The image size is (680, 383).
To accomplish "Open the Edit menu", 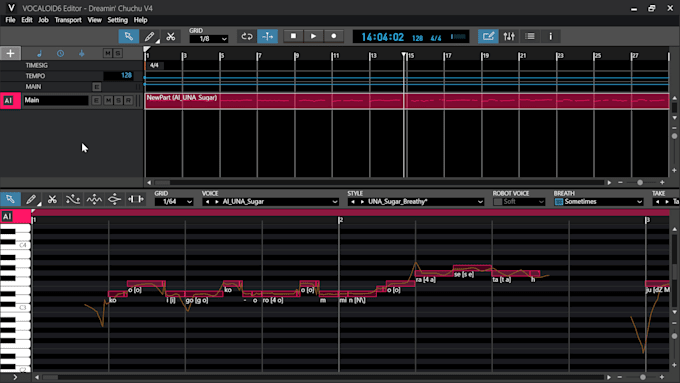I will [x=27, y=20].
